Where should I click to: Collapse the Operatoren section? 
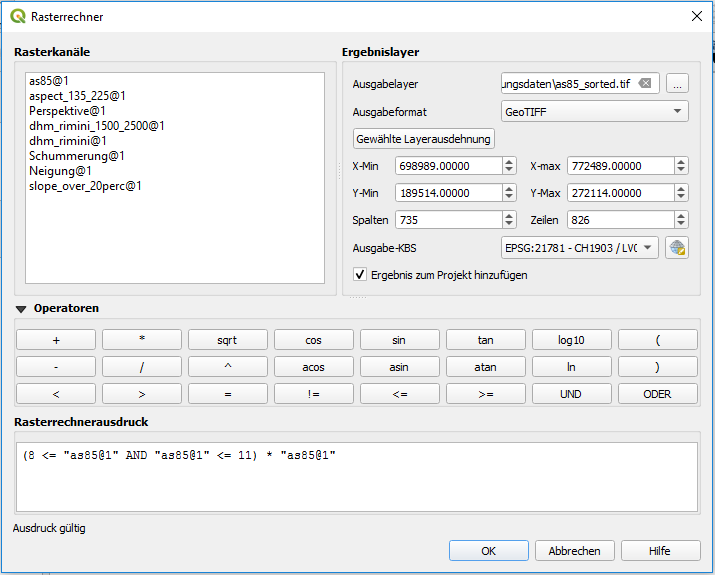[x=22, y=309]
